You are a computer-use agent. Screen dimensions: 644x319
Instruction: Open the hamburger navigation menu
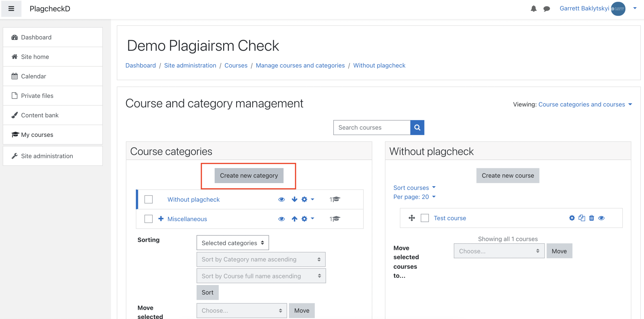pyautogui.click(x=11, y=8)
